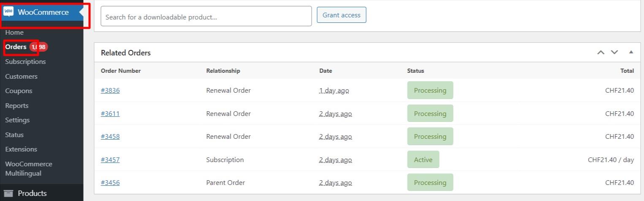
Task: Collapse the Related Orders panel
Action: click(x=631, y=52)
